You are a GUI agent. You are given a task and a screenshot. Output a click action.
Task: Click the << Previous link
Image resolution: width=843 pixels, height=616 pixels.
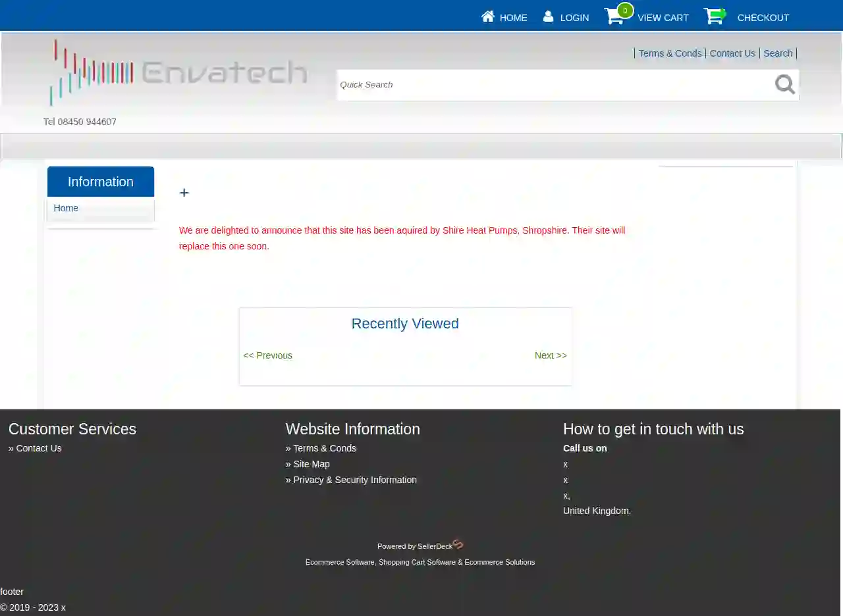click(x=267, y=355)
